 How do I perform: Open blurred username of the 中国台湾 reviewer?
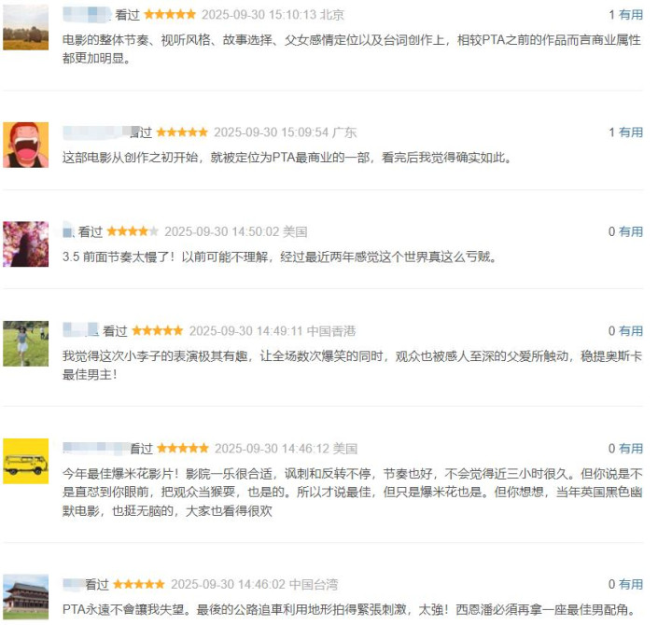point(74,584)
